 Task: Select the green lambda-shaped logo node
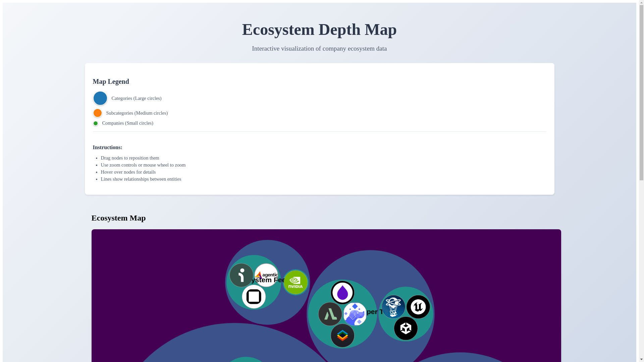pyautogui.click(x=330, y=314)
